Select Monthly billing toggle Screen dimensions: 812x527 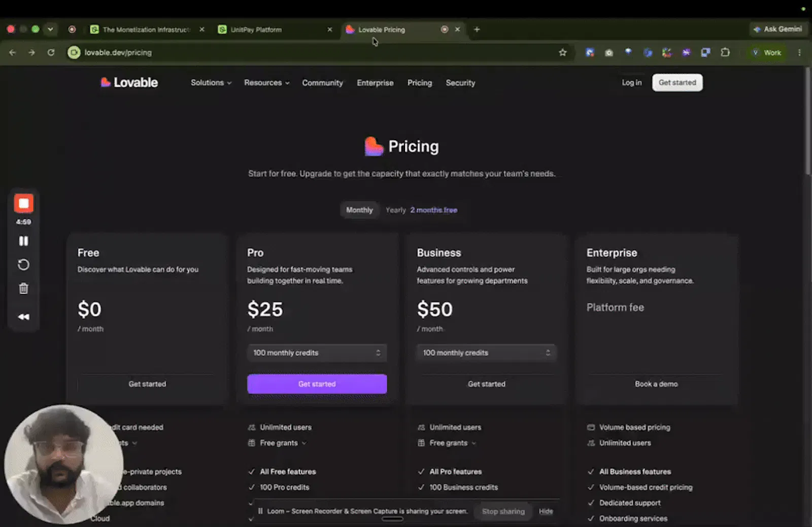359,210
